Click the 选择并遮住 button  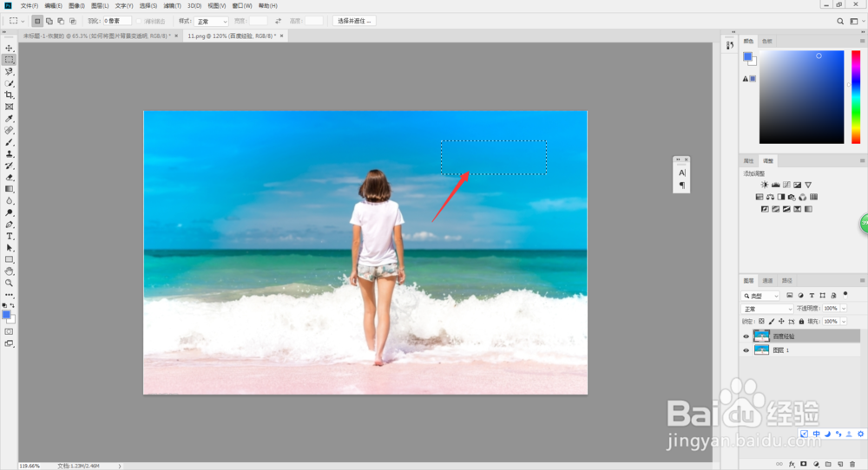(x=354, y=21)
